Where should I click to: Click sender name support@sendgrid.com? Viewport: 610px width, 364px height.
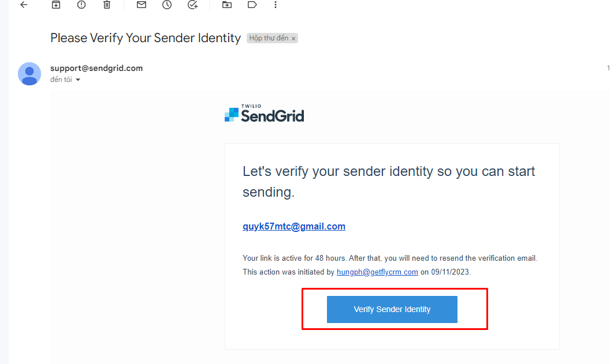[96, 68]
